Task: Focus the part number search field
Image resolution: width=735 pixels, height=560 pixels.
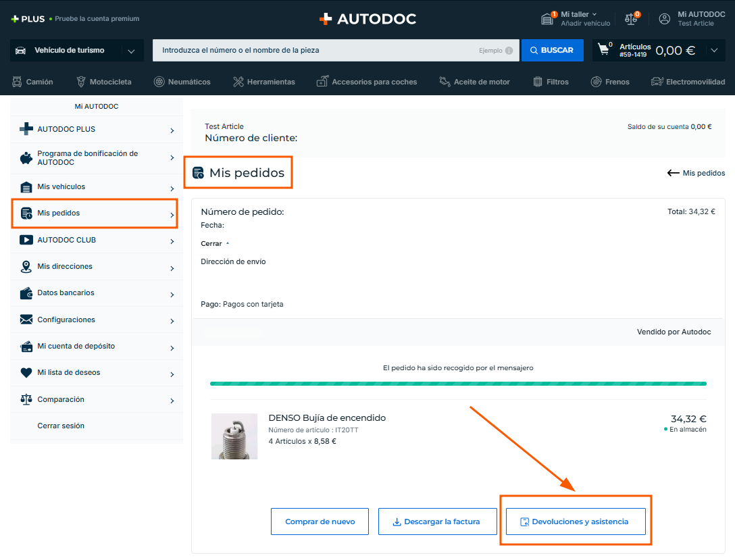Action: 318,50
